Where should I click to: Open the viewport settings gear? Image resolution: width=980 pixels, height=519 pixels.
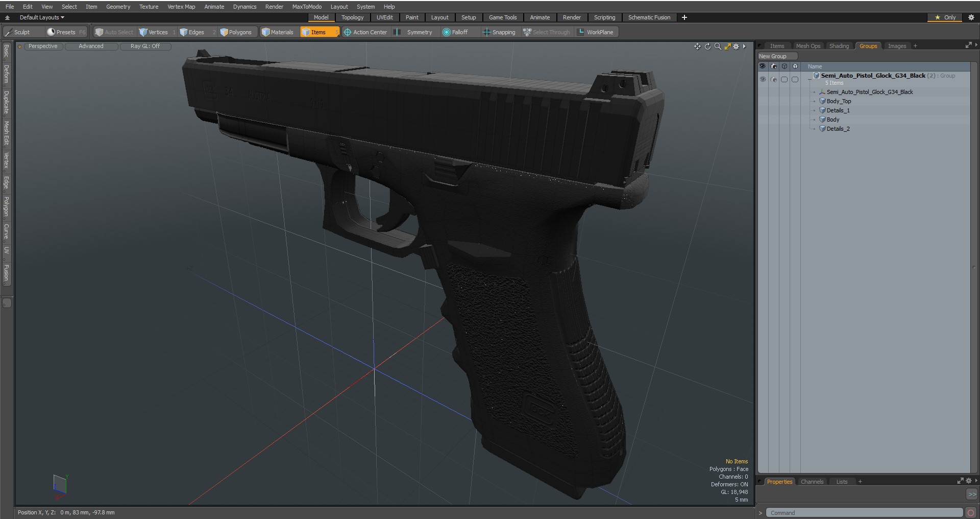736,46
